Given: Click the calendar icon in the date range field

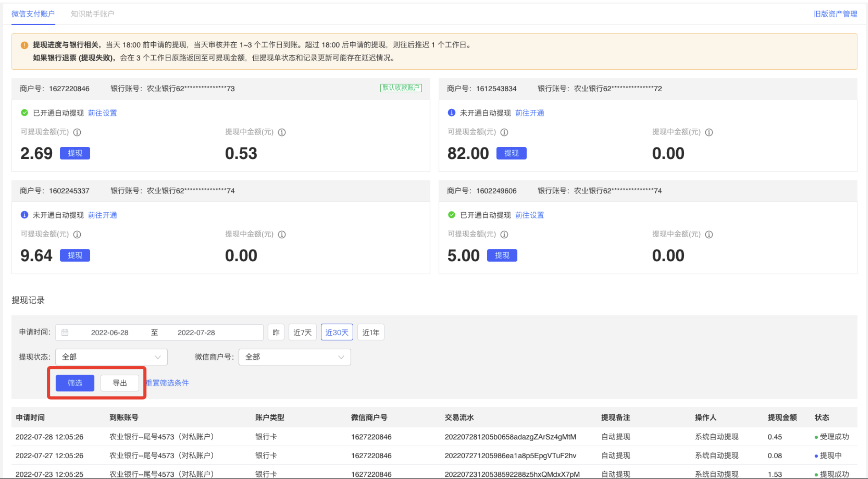Looking at the screenshot, I should coord(65,332).
